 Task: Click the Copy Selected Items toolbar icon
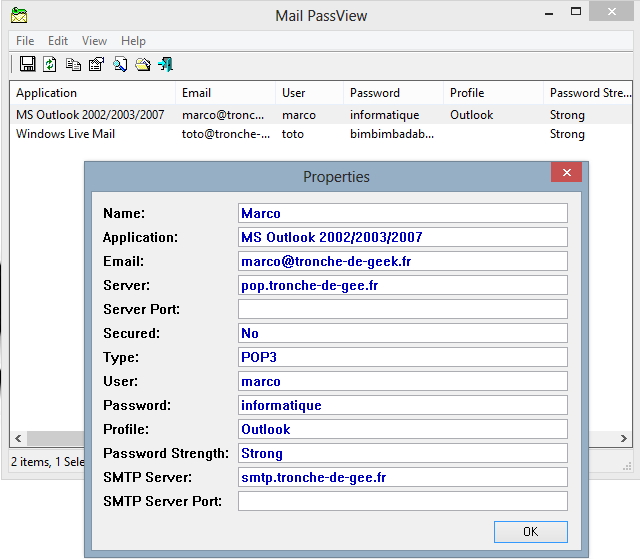[73, 64]
